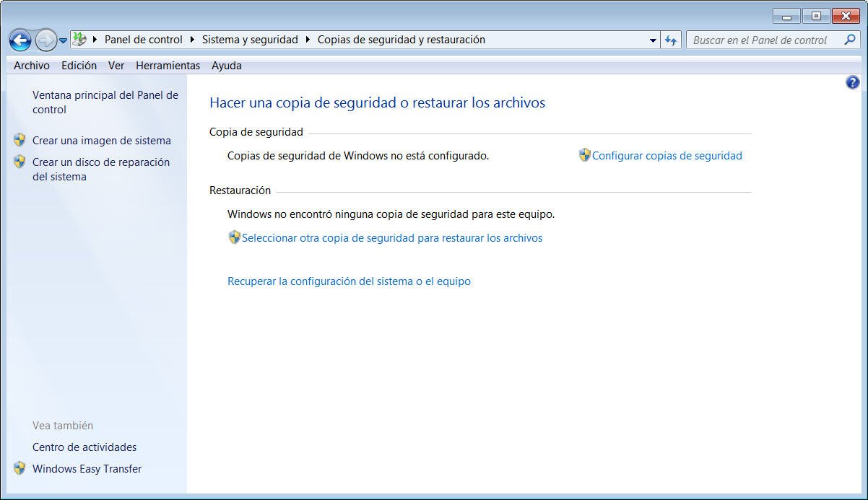
Task: Click text Windows no encontró ninguna copia de seguridad
Action: (x=391, y=214)
